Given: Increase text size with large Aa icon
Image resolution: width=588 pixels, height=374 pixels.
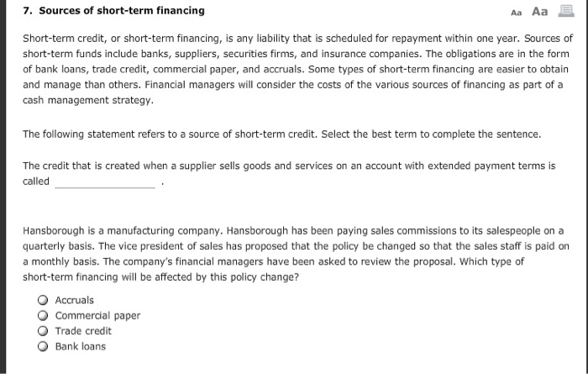Looking at the screenshot, I should (x=539, y=11).
